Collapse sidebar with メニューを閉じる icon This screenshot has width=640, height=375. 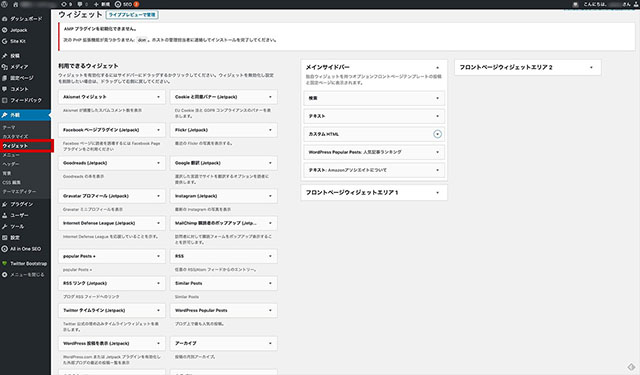point(4,275)
